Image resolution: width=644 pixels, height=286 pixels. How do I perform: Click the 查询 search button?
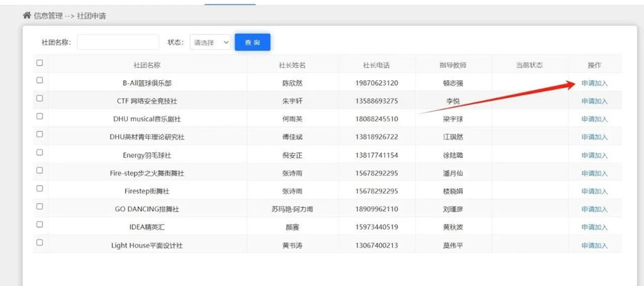coord(252,43)
